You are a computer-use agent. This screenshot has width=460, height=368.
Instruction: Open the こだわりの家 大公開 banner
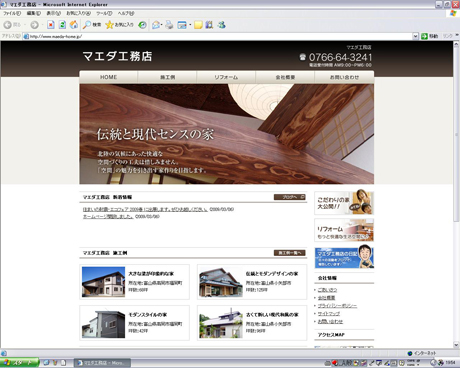point(344,203)
